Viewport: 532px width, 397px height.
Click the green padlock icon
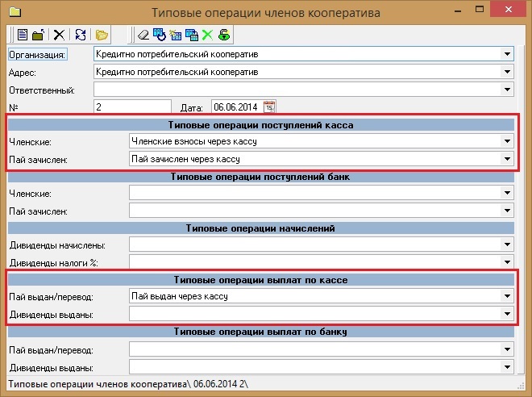224,35
